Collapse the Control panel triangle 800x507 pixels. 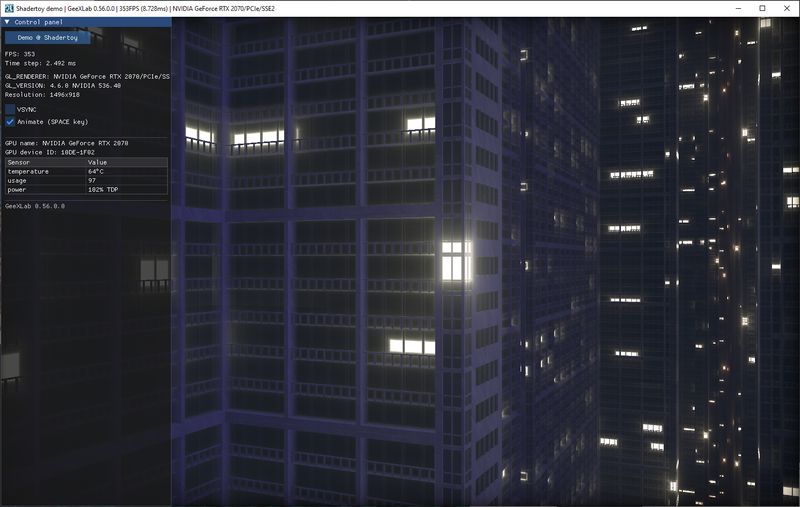coord(7,22)
